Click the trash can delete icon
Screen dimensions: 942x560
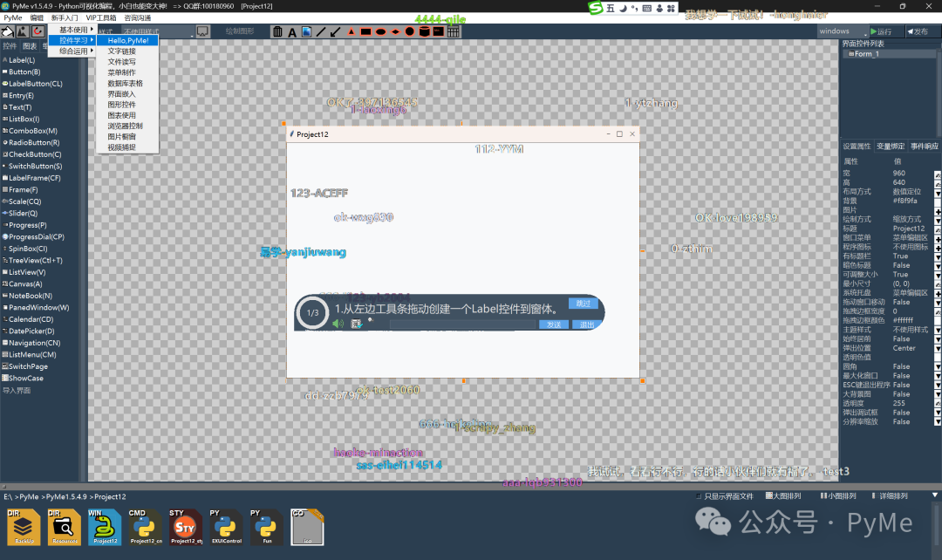277,32
